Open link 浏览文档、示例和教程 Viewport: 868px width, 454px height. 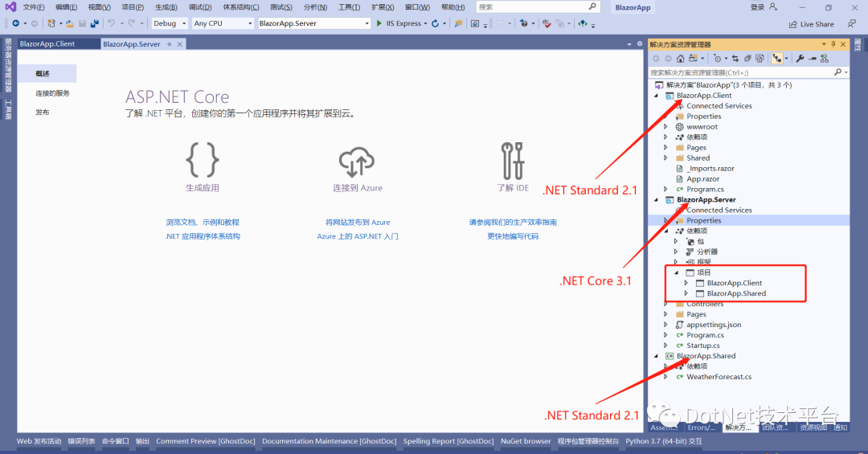203,222
